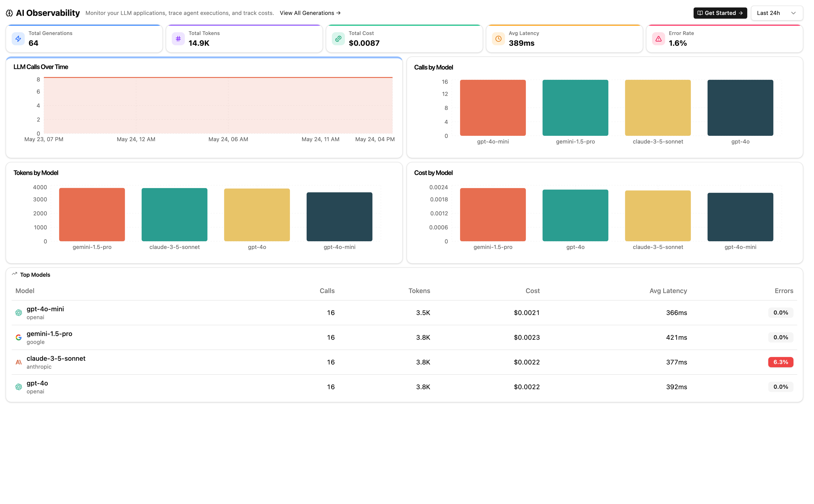Screen dimensions: 814x504
Task: Click the Error Rate warning triangle icon
Action: 658,39
